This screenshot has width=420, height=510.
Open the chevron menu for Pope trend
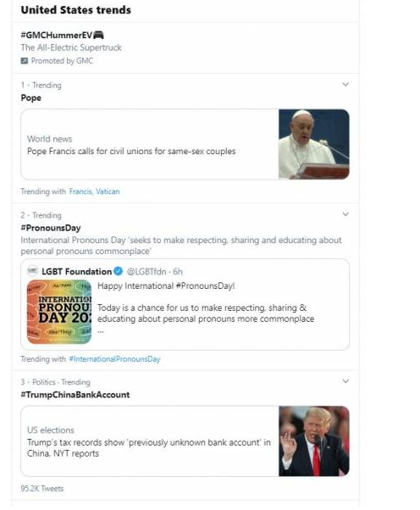click(x=345, y=84)
